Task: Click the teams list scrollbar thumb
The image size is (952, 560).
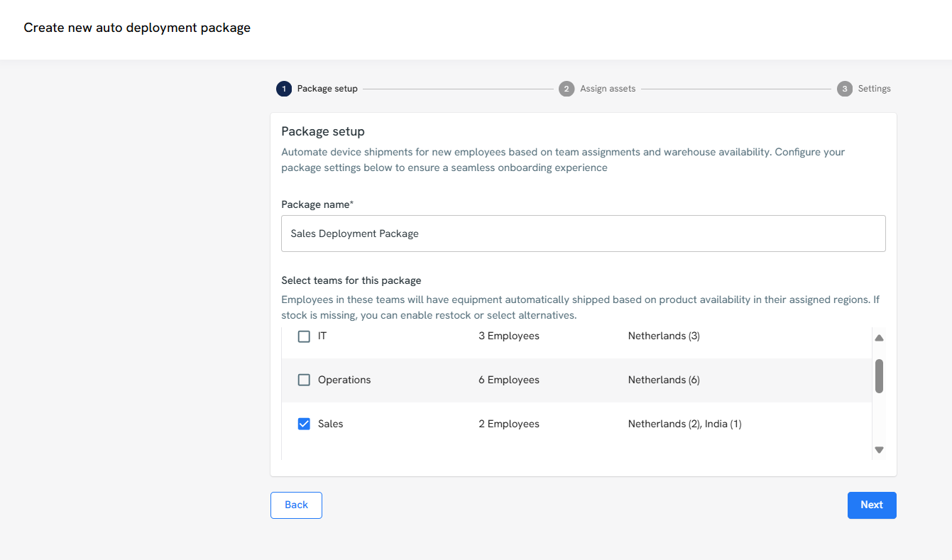Action: click(879, 376)
